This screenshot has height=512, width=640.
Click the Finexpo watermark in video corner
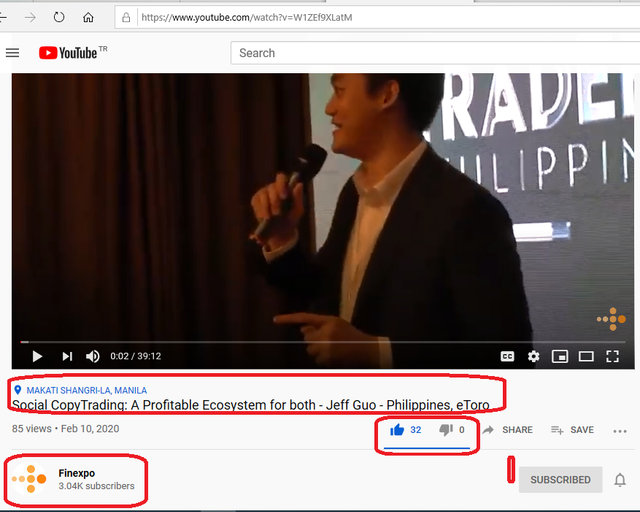pyautogui.click(x=611, y=319)
